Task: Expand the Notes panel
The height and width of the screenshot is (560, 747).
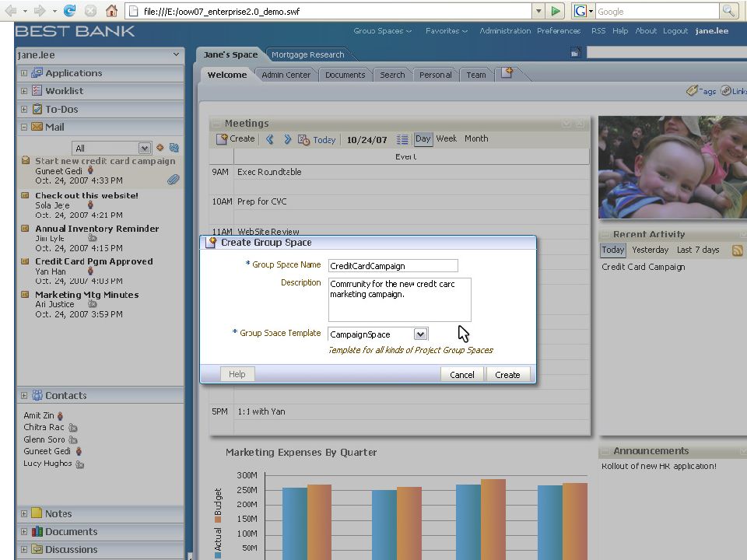Action: tap(24, 514)
